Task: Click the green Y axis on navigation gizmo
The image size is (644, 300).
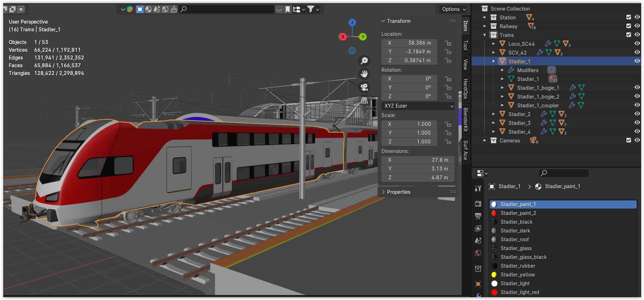Action: (363, 37)
